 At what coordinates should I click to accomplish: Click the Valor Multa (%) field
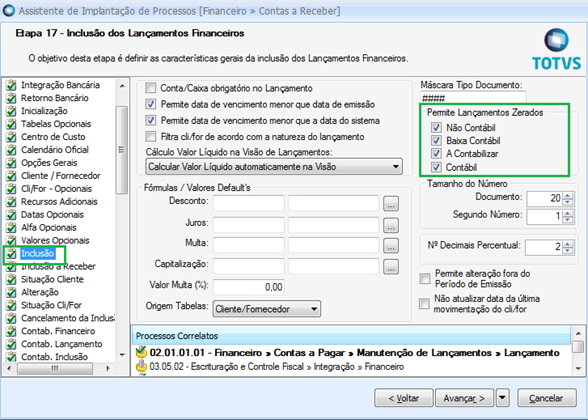point(249,287)
